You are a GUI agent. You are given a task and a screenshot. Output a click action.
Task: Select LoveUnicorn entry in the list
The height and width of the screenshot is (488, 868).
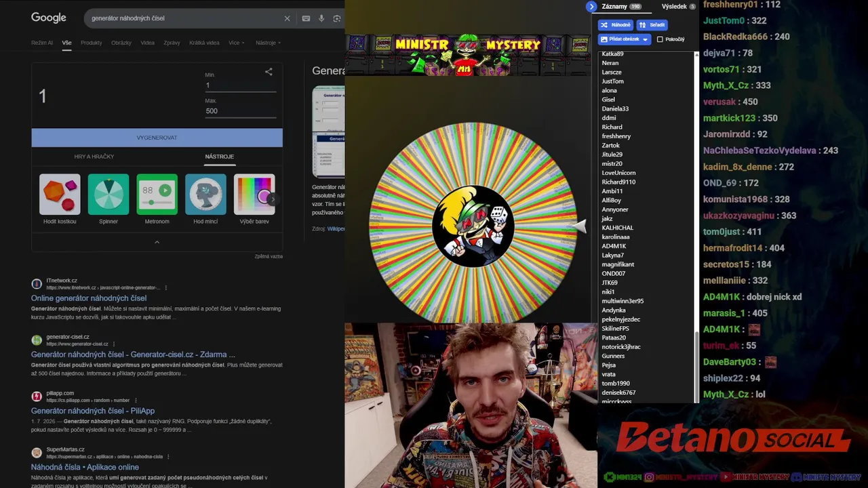(x=619, y=173)
